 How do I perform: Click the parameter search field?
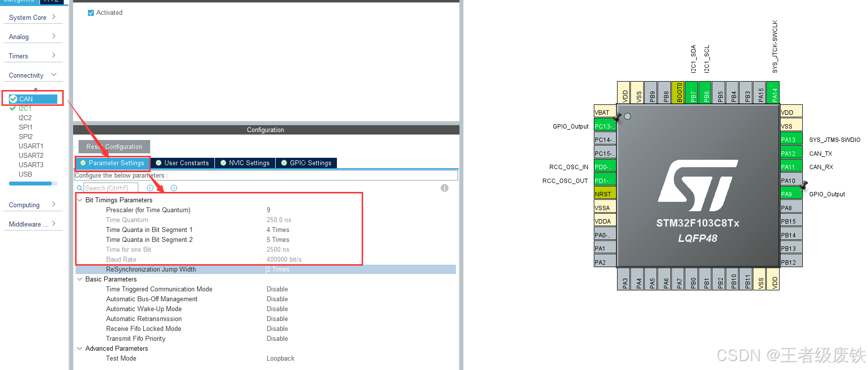pyautogui.click(x=111, y=188)
